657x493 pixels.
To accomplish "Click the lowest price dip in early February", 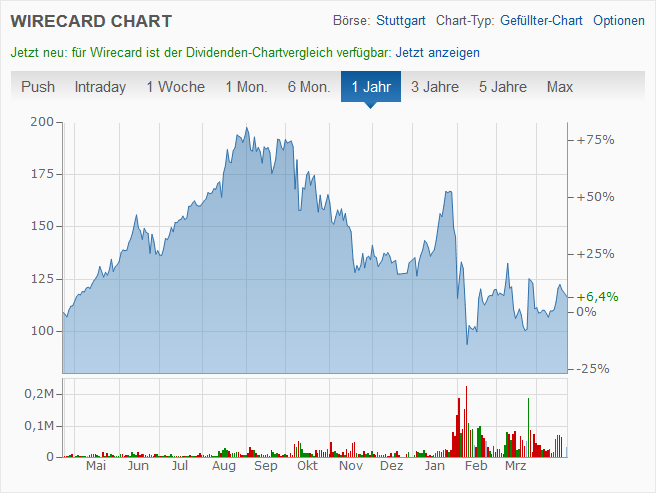I will click(x=467, y=343).
